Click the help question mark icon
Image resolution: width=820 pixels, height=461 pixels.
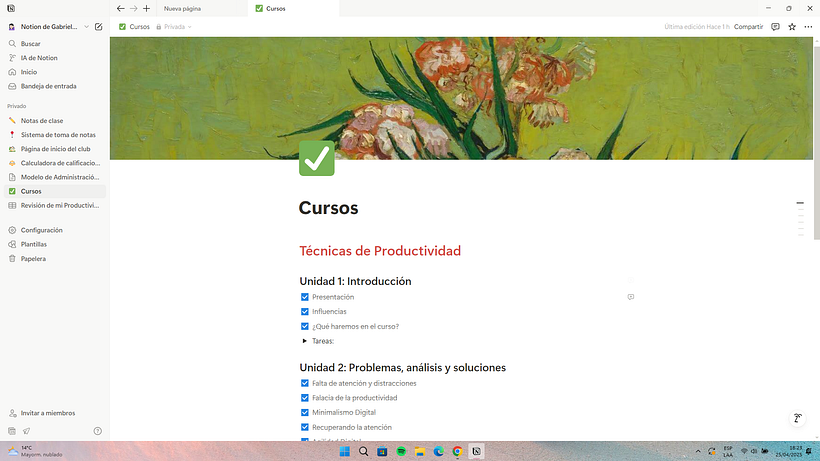[x=97, y=431]
